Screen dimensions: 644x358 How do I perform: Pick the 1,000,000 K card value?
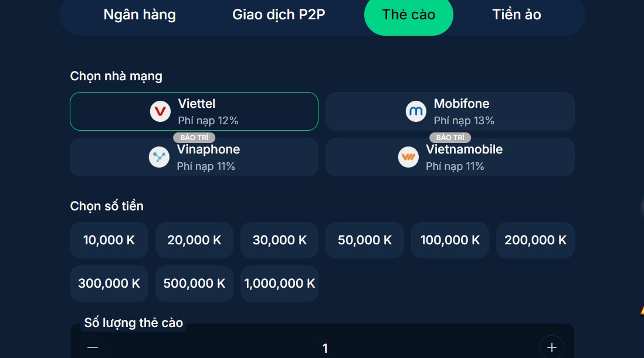[x=279, y=283]
